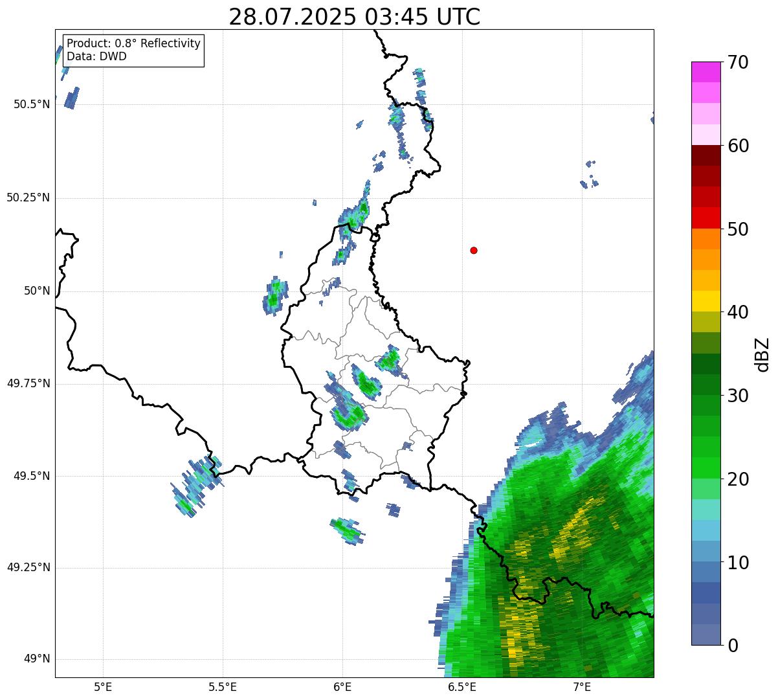This screenshot has height=700, width=778.
Task: Click the colorbar value 0
Action: pyautogui.click(x=733, y=646)
